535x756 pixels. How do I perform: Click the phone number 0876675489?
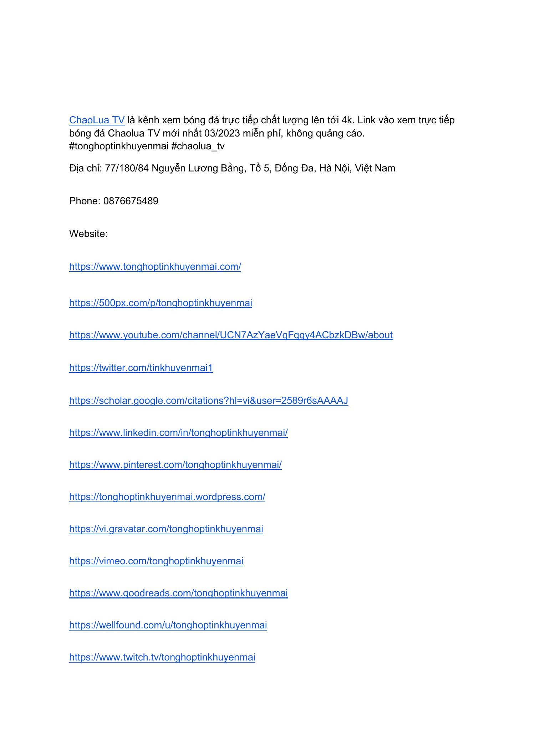[x=131, y=201]
